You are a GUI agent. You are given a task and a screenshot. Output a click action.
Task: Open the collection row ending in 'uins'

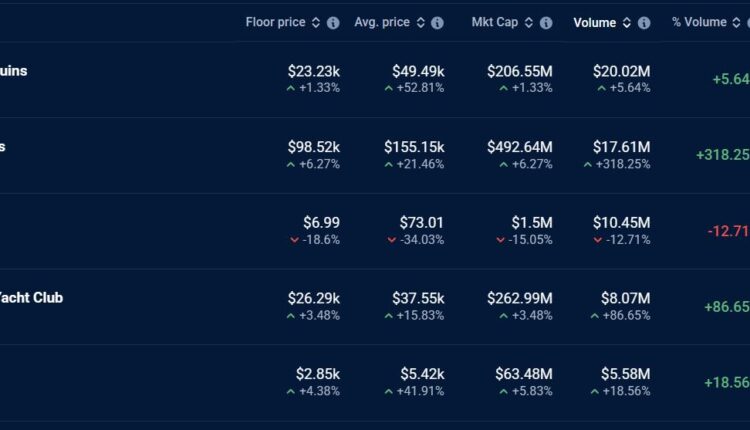13,71
